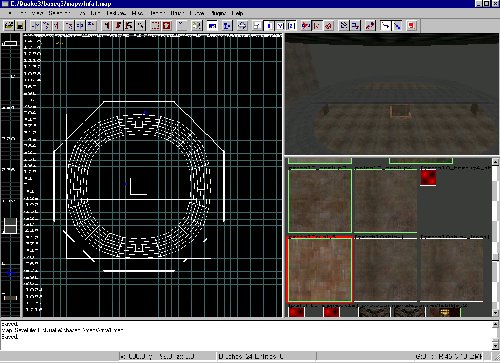Screen dimensions: 500x363
Task: Click the brush and entity count status text
Action: 251,356
